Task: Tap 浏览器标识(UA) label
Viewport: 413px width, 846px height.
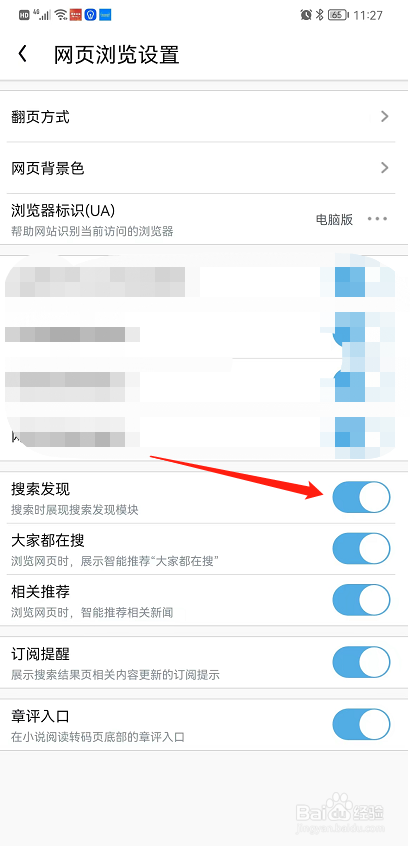Action: 64,210
